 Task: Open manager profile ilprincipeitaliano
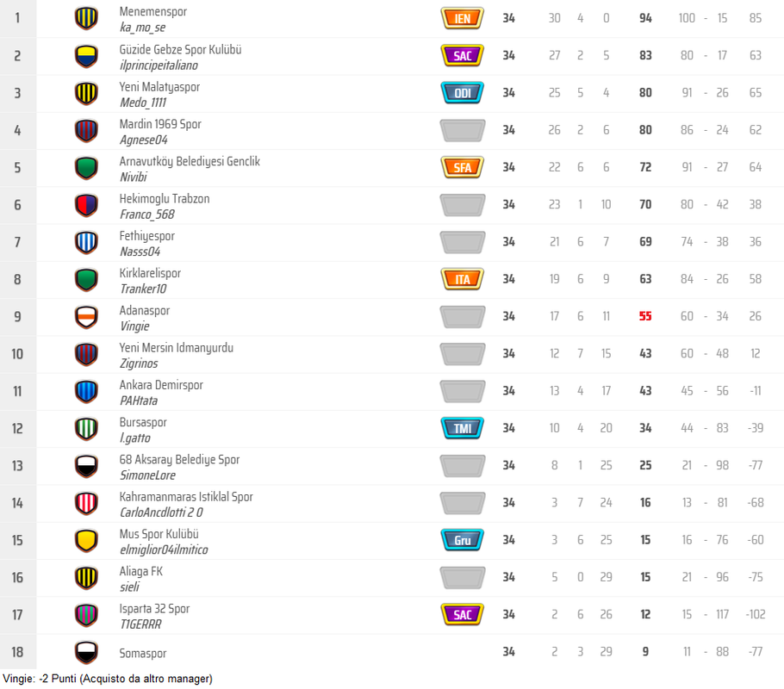[159, 65]
